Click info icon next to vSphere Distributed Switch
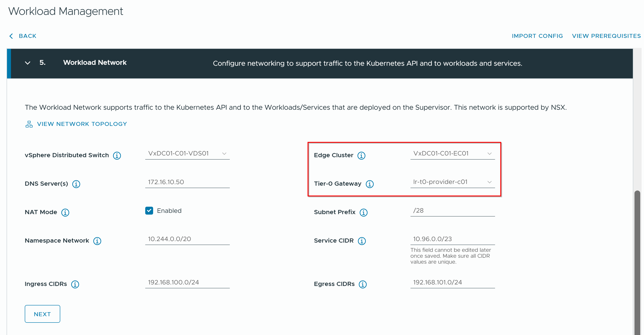The width and height of the screenshot is (644, 335). point(117,155)
